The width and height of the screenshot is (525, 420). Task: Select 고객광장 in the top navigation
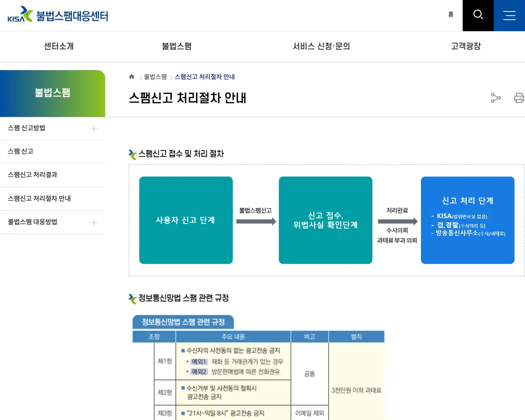[466, 46]
